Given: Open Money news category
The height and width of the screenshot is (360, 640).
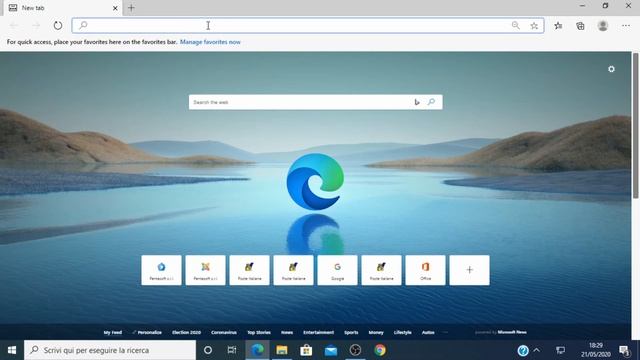Looking at the screenshot, I should (376, 332).
